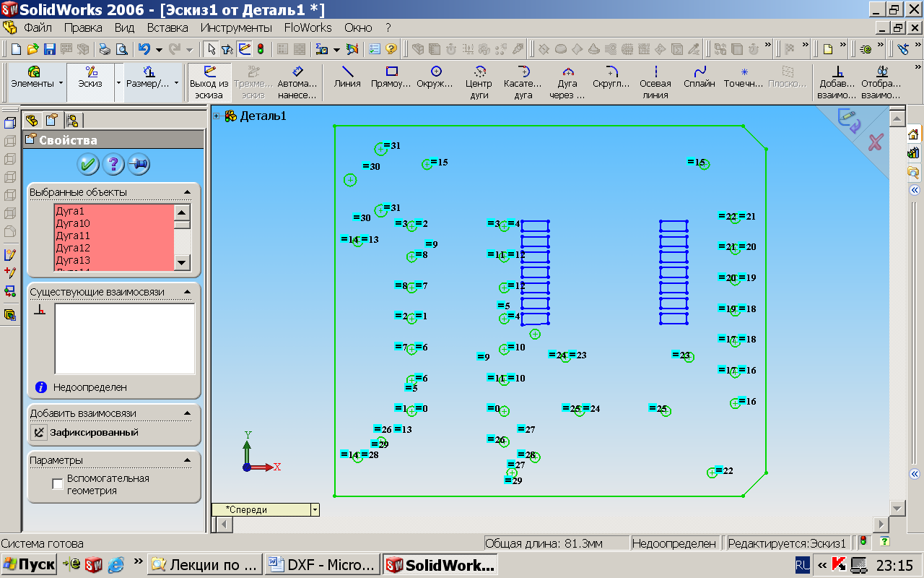This screenshot has width=924, height=578.
Task: Pin the Свойства panel with pushpin
Action: pyautogui.click(x=139, y=165)
